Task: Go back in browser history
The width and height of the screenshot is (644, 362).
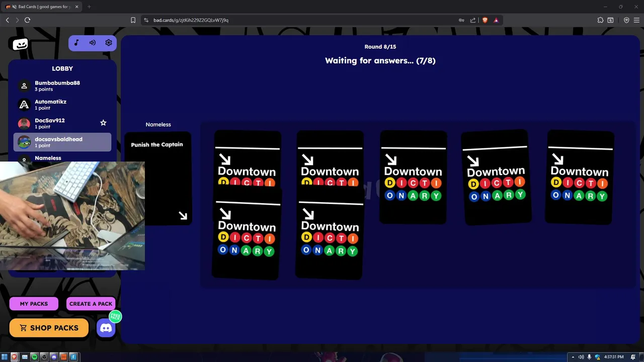Action: (x=7, y=20)
